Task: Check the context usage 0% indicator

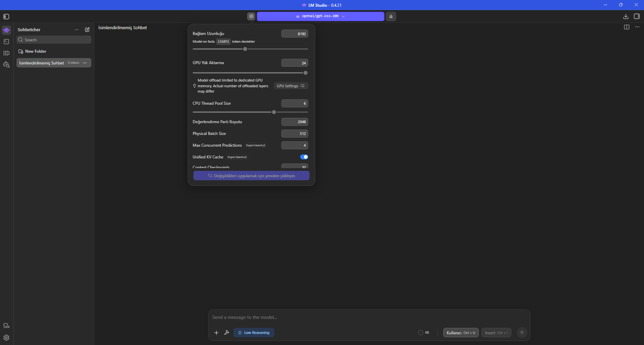Action: (x=424, y=333)
